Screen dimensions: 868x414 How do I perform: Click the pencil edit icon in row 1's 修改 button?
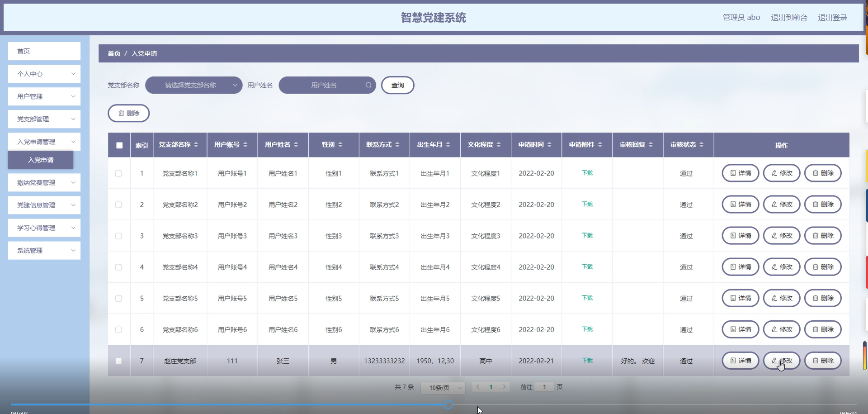pos(774,173)
